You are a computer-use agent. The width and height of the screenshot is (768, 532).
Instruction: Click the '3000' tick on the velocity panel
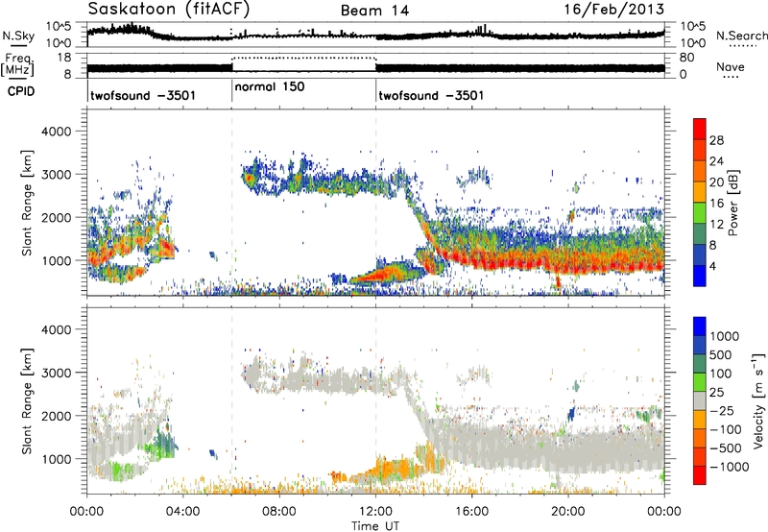56,373
